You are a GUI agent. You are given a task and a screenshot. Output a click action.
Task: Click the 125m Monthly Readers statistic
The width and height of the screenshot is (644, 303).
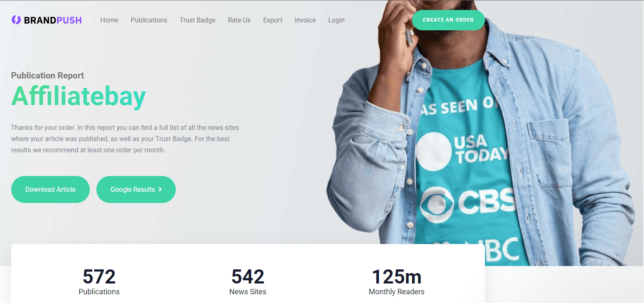click(x=396, y=282)
